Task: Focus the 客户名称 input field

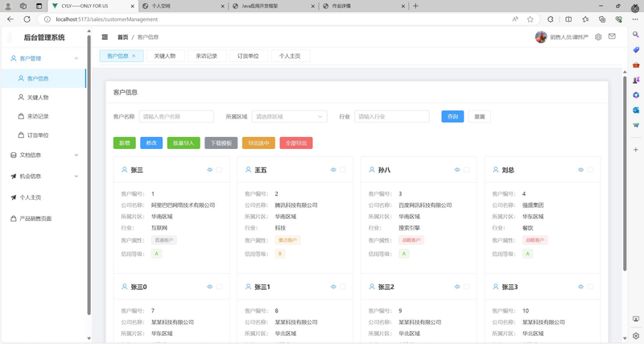Action: [x=176, y=117]
